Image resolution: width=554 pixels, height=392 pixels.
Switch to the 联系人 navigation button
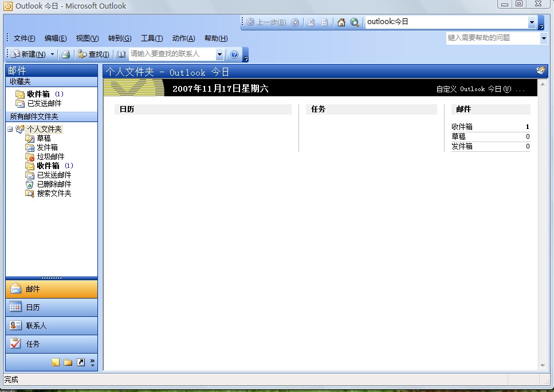point(52,326)
